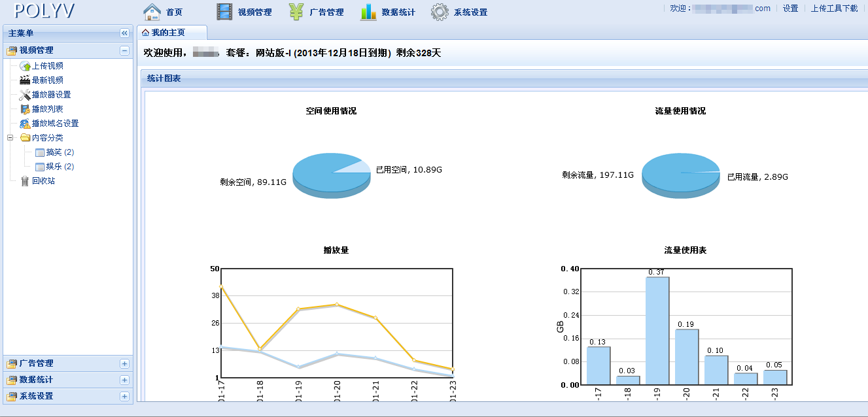Image resolution: width=868 pixels, height=417 pixels.
Task: Open the 回收站 recycle bin
Action: 43,181
